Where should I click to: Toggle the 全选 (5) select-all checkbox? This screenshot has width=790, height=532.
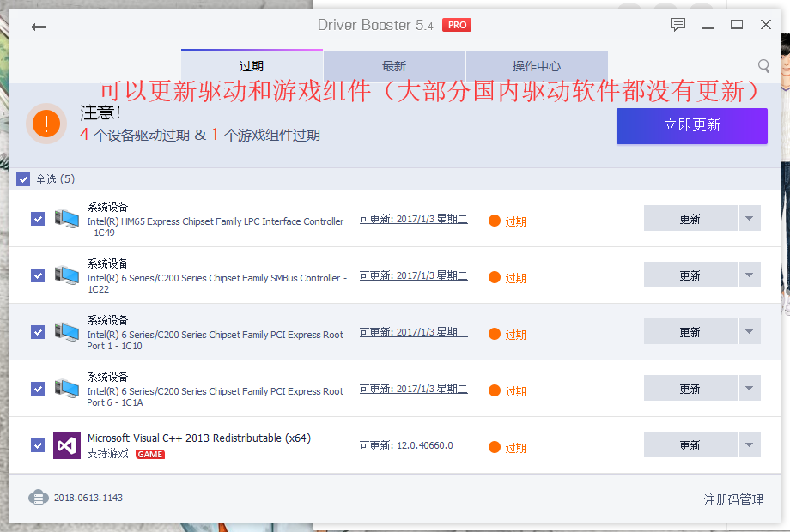(x=23, y=179)
